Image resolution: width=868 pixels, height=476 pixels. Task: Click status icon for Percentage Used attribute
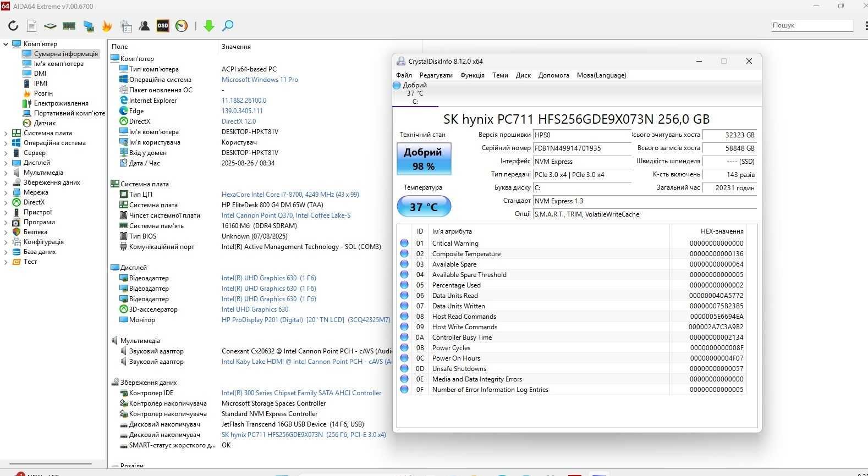coord(404,285)
